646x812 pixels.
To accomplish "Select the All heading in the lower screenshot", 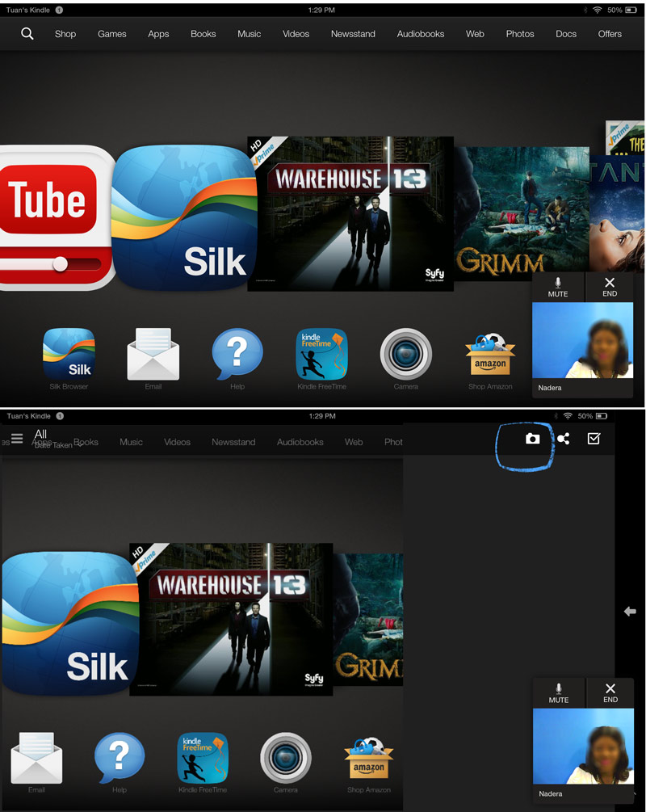I will click(x=40, y=434).
